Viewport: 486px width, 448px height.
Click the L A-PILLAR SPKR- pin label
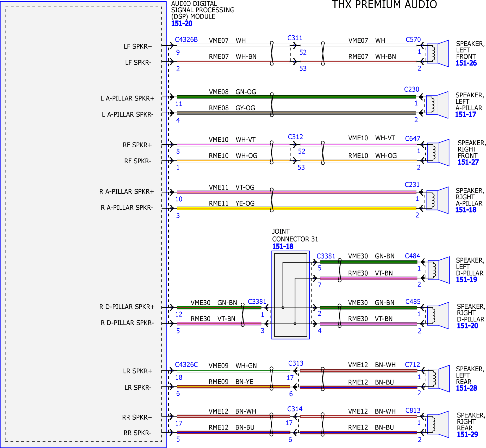[128, 115]
